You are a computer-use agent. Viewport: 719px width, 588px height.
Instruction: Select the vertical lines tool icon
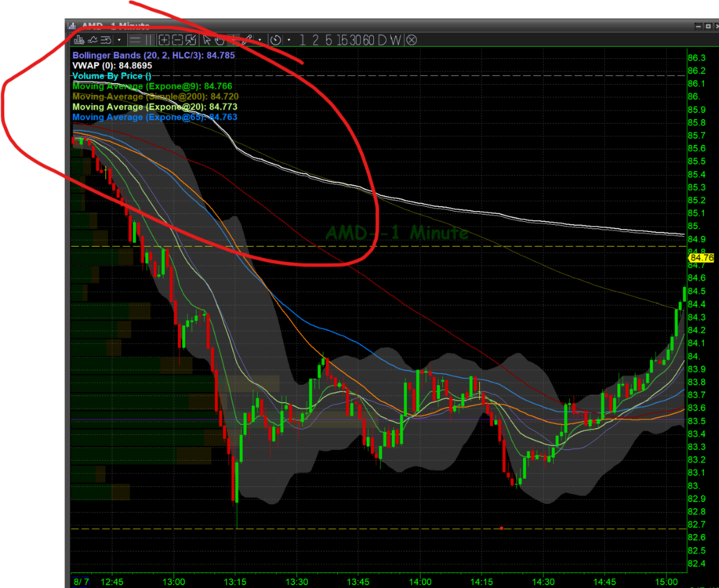click(x=147, y=39)
